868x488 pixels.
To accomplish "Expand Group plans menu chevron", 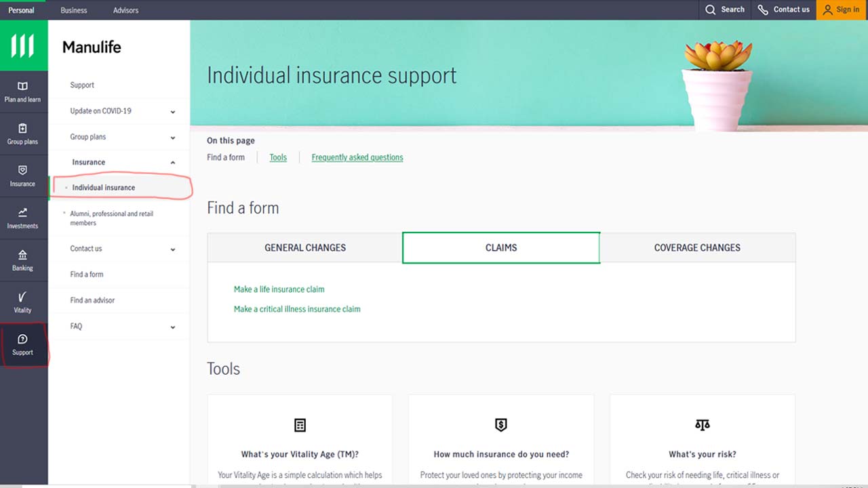I will [172, 138].
